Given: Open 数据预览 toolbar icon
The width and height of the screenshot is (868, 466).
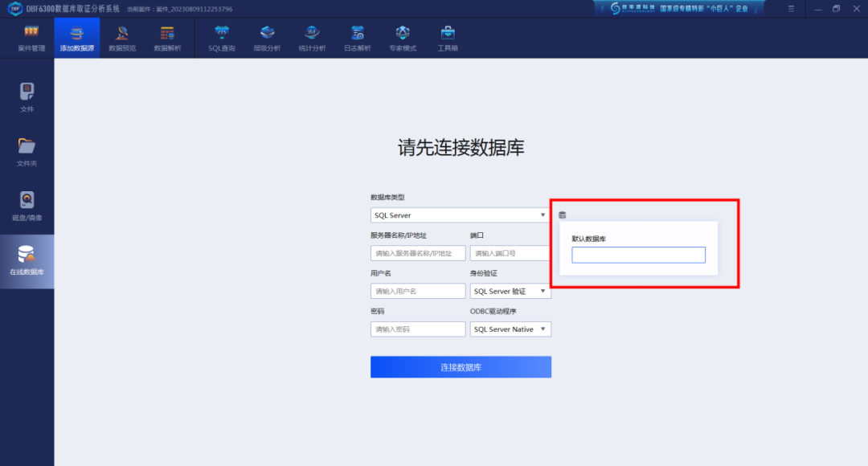Looking at the screenshot, I should click(122, 39).
